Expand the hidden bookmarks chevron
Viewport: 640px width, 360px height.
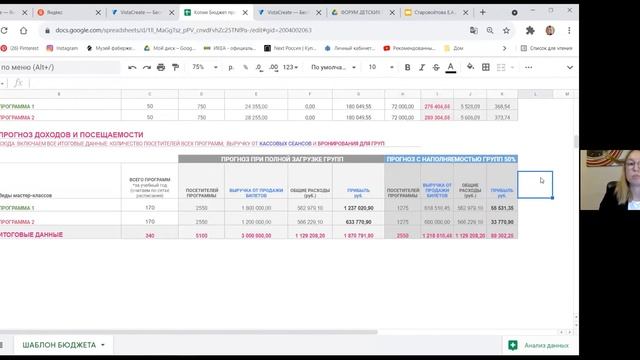pos(504,48)
